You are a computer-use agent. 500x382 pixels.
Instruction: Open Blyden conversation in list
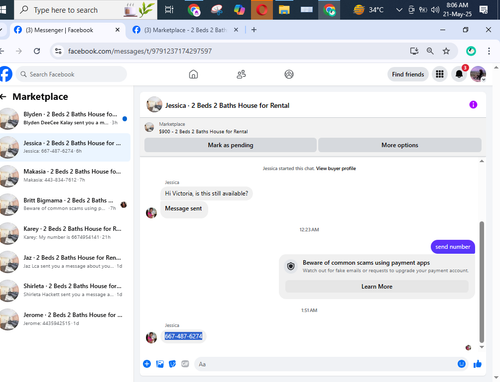pyautogui.click(x=65, y=118)
